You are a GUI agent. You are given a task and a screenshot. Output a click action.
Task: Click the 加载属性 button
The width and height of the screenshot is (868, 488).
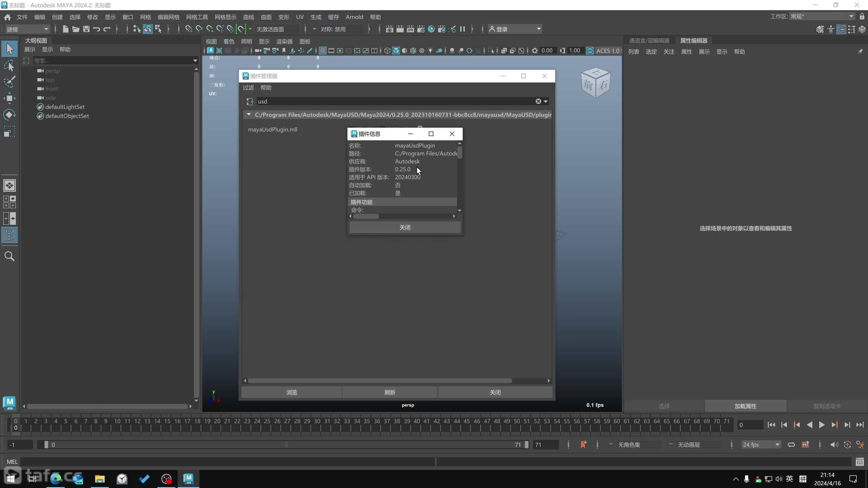click(746, 406)
